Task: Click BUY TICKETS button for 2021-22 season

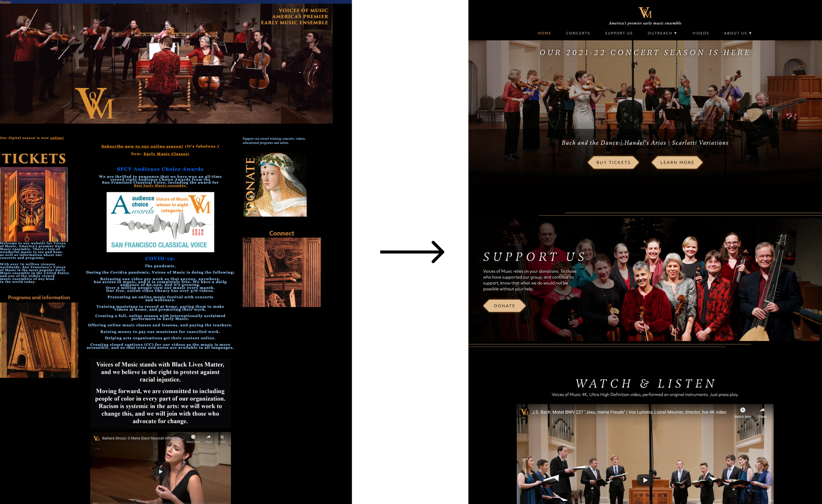Action: 613,162
